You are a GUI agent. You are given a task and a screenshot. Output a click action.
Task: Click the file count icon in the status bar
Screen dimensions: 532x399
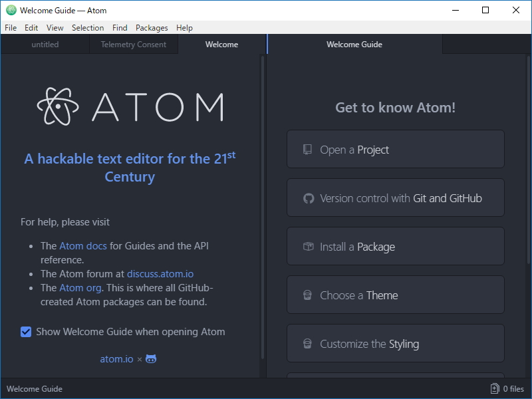pyautogui.click(x=493, y=388)
